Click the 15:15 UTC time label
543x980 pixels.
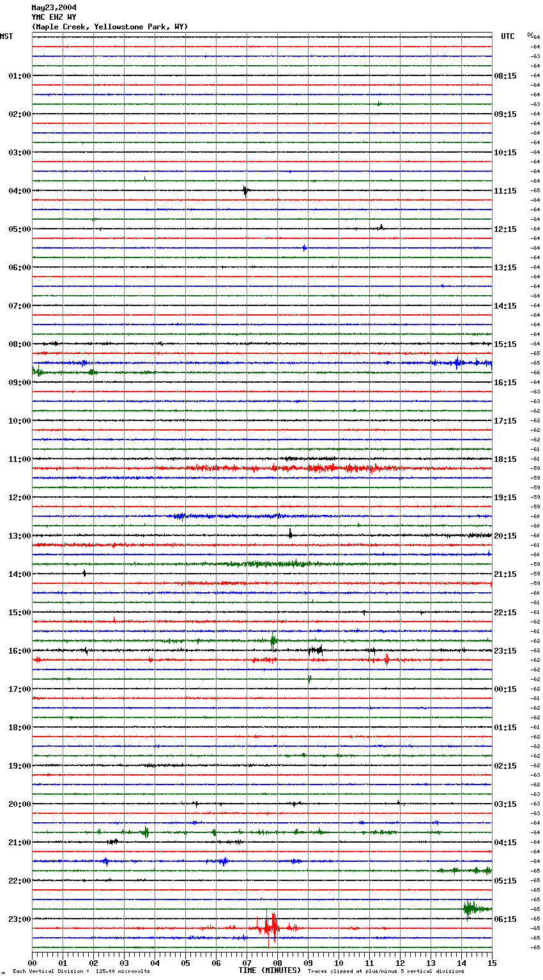click(505, 344)
